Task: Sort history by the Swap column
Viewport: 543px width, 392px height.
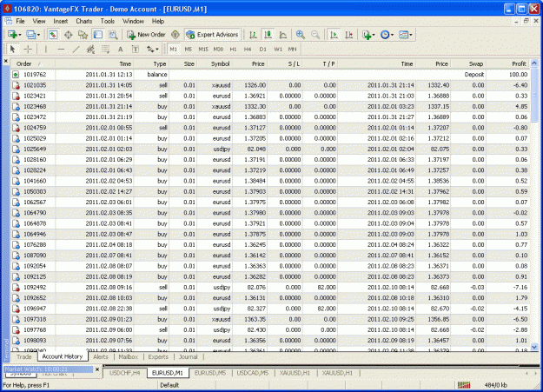Action: pyautogui.click(x=468, y=63)
